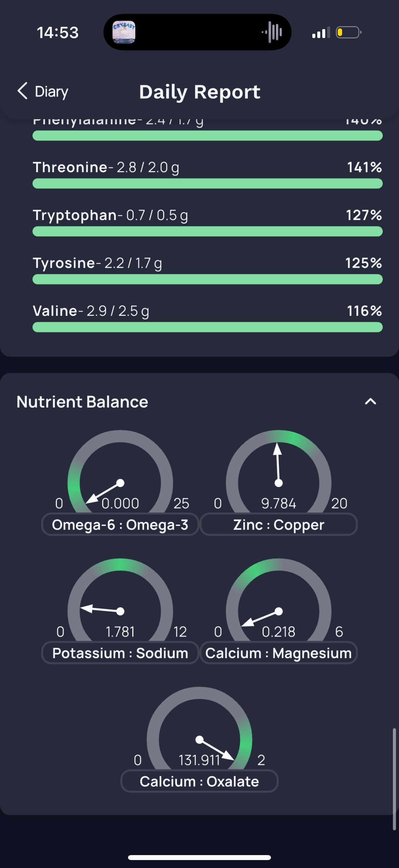Viewport: 399px width, 868px height.
Task: Select the Threonine progress bar
Action: pos(207,184)
